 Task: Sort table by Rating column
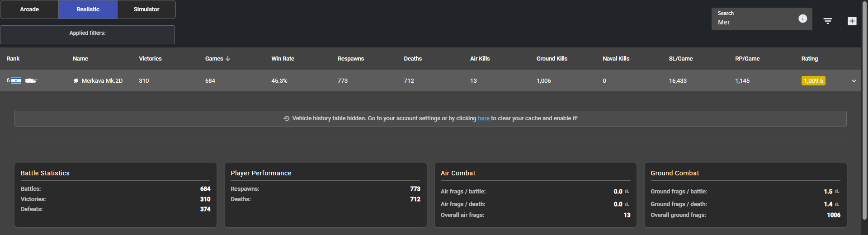[x=809, y=59]
